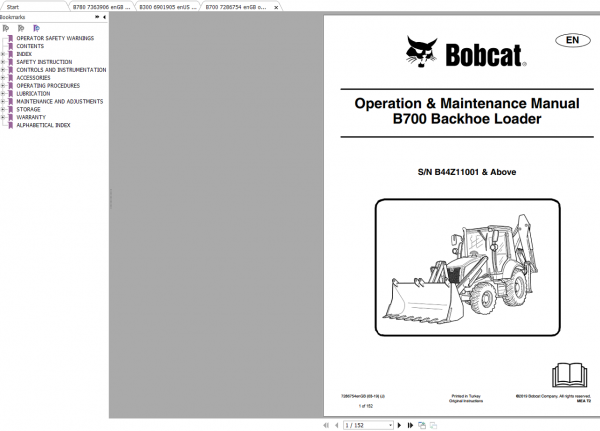600x431 pixels.
Task: Open the SAFETY INSTRUCTION bookmark
Action: pos(44,62)
